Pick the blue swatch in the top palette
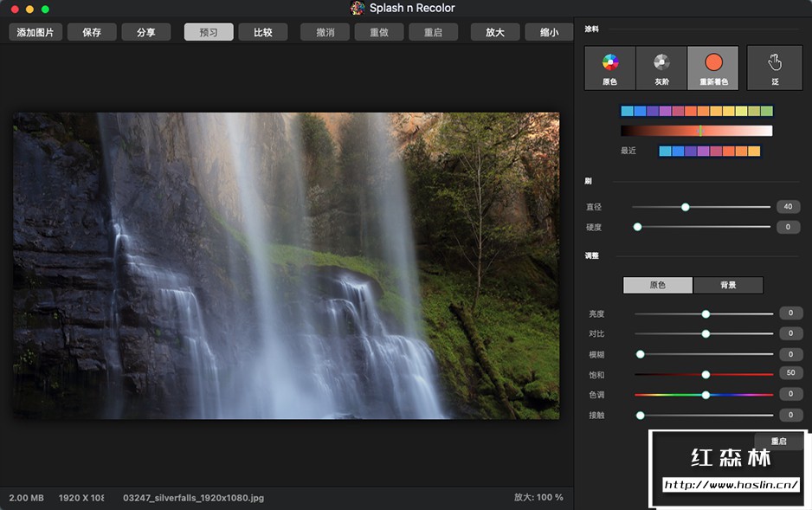 640,111
